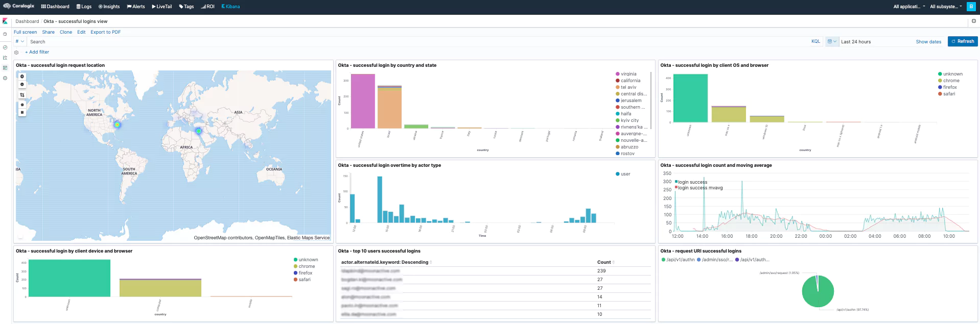
Task: Switch query language via KQL button
Action: point(815,41)
